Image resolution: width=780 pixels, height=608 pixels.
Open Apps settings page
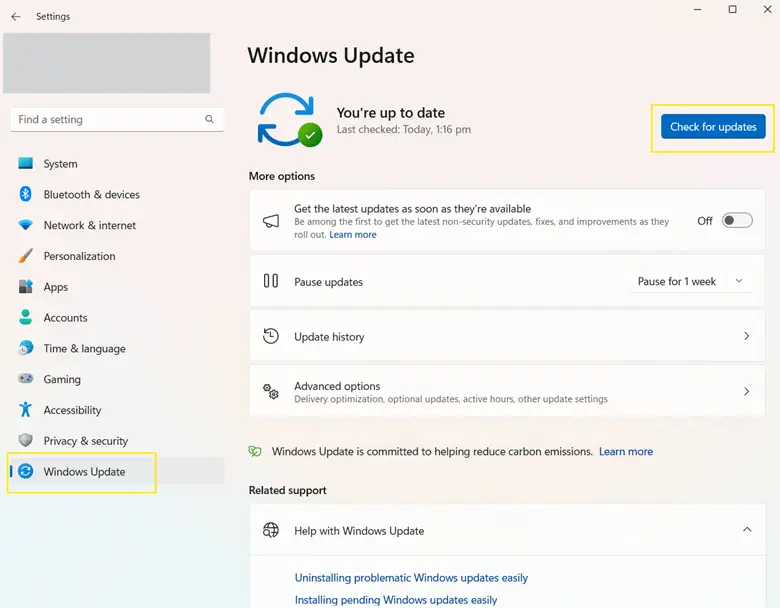(117, 287)
